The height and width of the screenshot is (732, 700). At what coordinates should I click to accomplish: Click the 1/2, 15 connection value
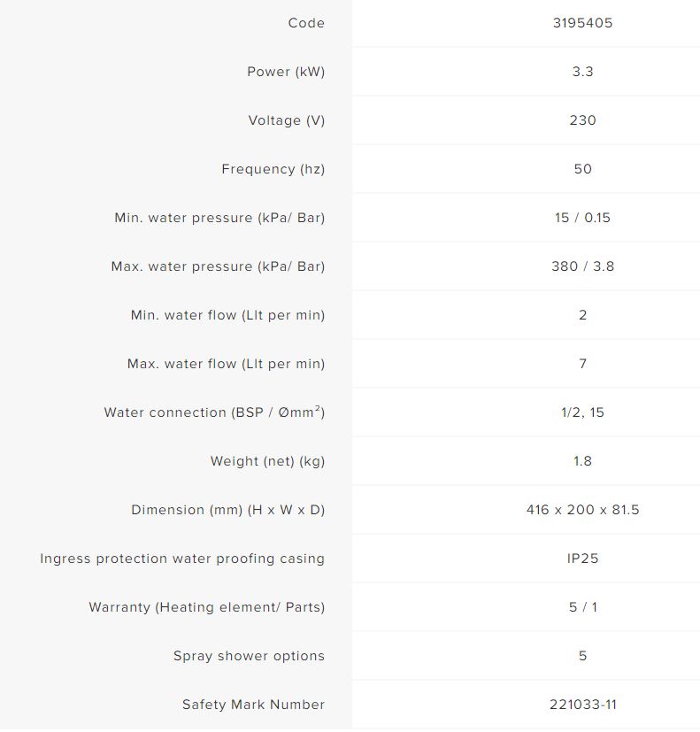coord(582,412)
